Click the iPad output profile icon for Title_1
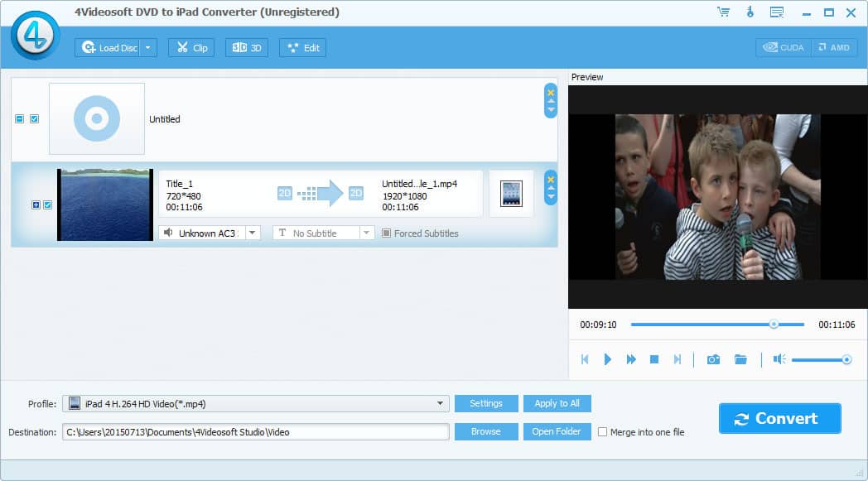Image resolution: width=868 pixels, height=481 pixels. (511, 194)
